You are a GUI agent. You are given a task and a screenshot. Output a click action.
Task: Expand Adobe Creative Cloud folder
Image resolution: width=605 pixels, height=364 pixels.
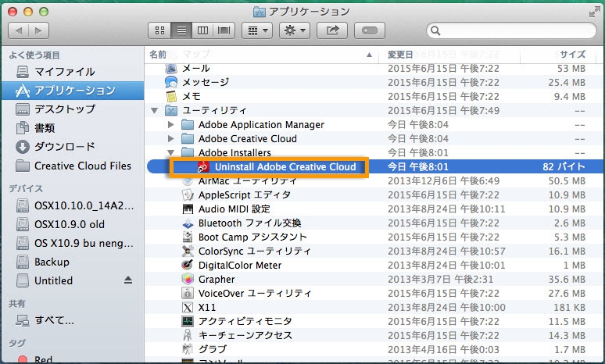click(170, 139)
